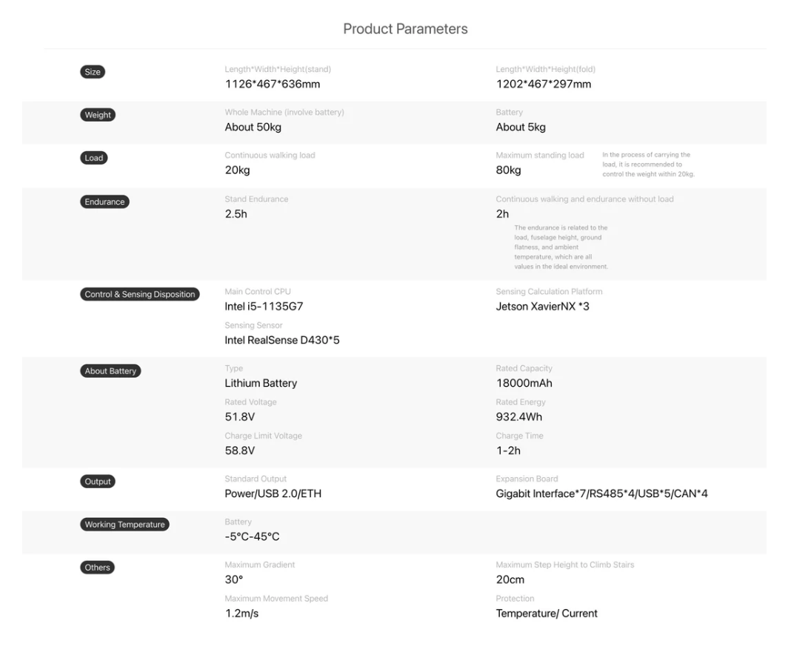Select the Working Temperature pill

coord(124,525)
